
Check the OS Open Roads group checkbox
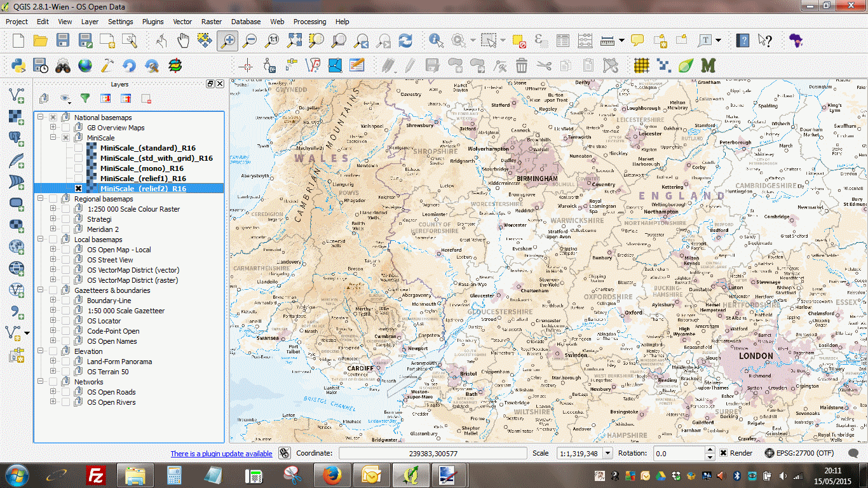[65, 392]
